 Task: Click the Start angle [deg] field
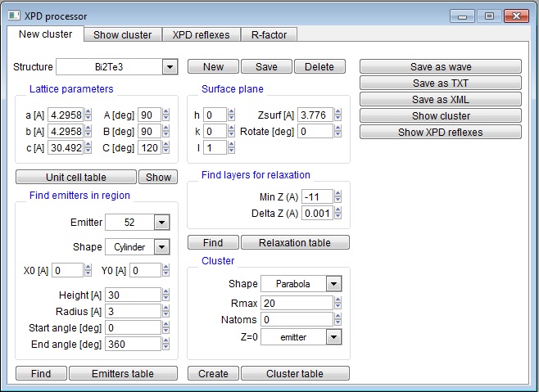click(133, 327)
